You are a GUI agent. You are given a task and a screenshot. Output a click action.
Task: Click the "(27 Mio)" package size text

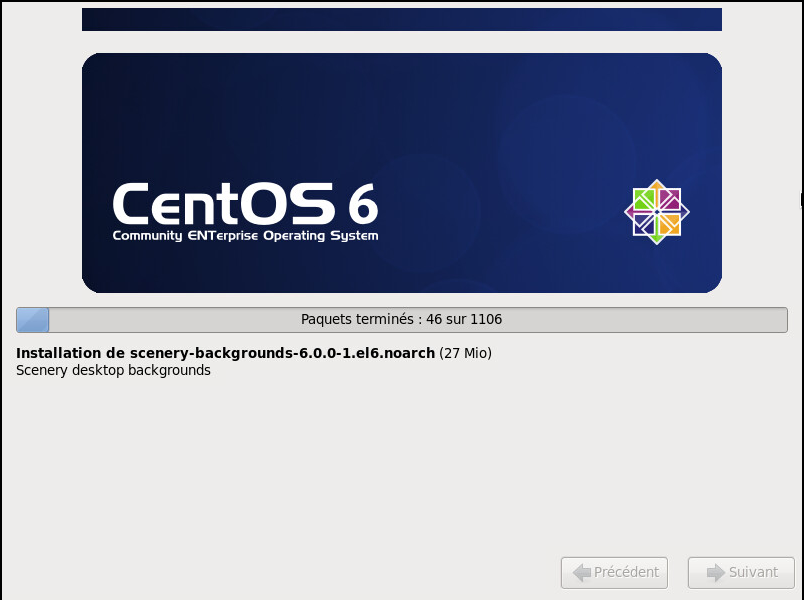[x=465, y=353]
